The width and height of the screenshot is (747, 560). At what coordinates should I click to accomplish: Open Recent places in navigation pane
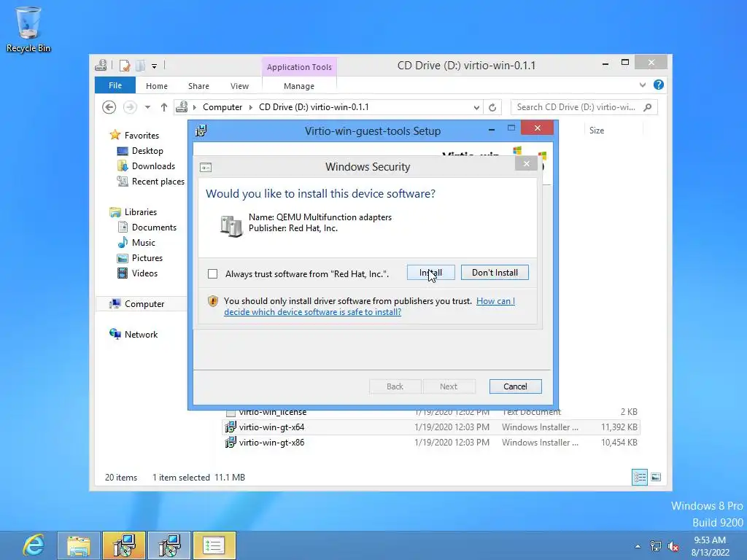pyautogui.click(x=158, y=181)
